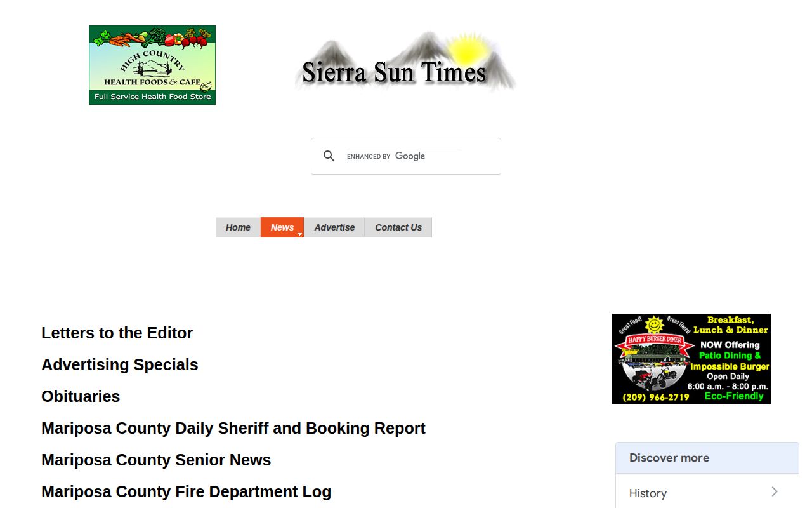Expand the News dropdown arrow
This screenshot has width=812, height=508.
(x=299, y=234)
